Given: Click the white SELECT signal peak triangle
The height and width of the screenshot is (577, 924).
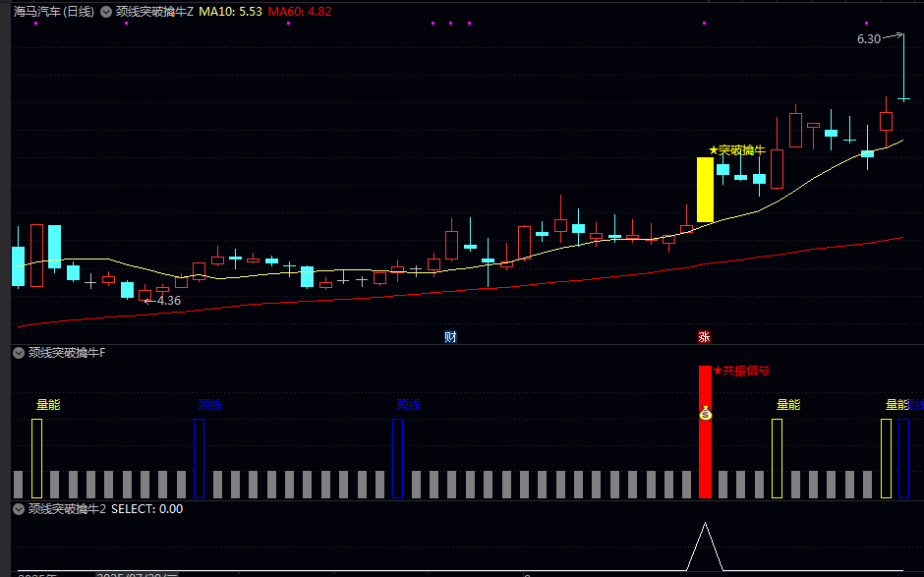Looking at the screenshot, I should pyautogui.click(x=705, y=546).
